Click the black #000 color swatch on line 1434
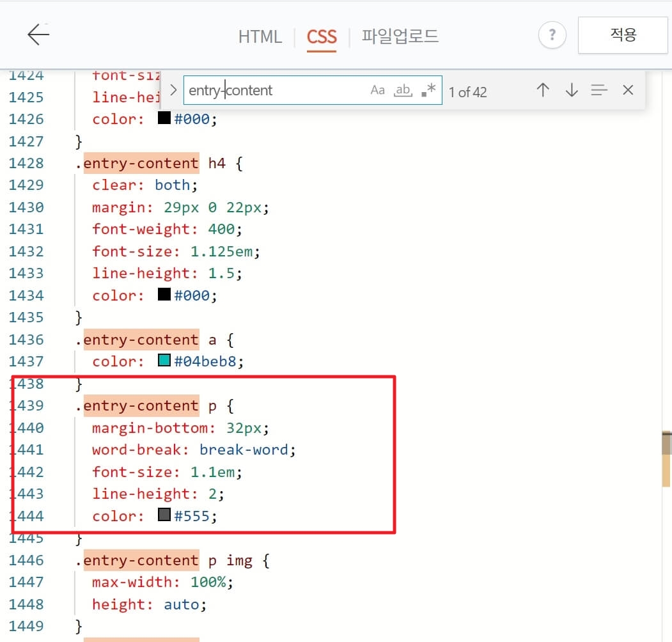The width and height of the screenshot is (672, 642). 163,295
